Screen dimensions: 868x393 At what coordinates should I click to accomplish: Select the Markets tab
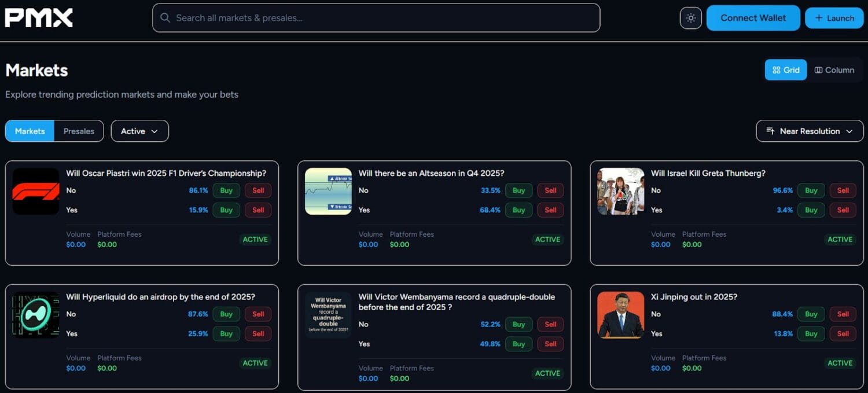tap(30, 131)
